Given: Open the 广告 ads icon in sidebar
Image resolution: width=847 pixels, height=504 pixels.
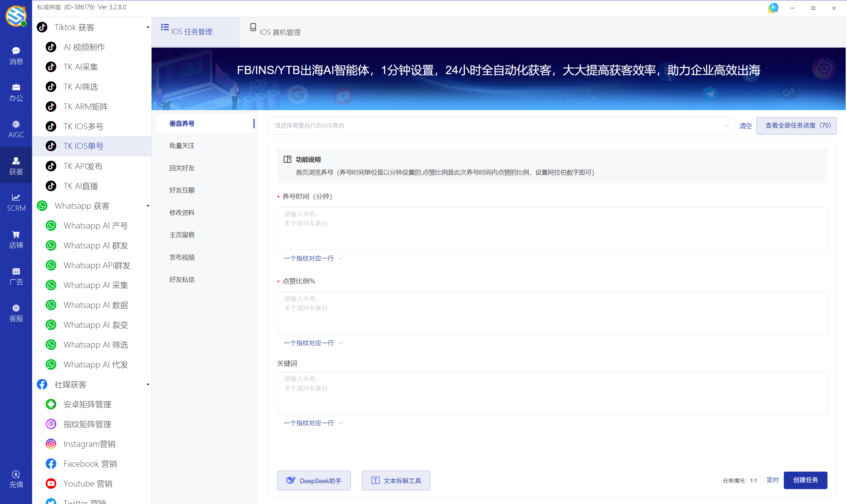Looking at the screenshot, I should point(16,275).
